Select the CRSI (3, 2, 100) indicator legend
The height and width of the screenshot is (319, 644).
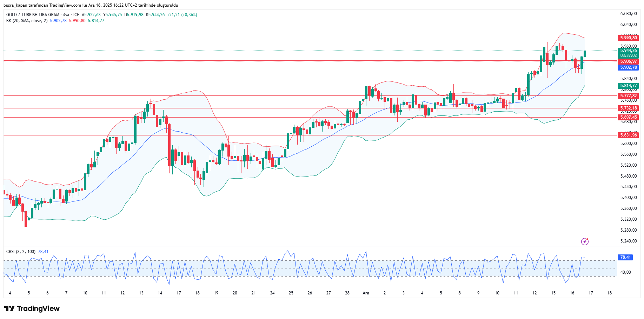coord(21,252)
